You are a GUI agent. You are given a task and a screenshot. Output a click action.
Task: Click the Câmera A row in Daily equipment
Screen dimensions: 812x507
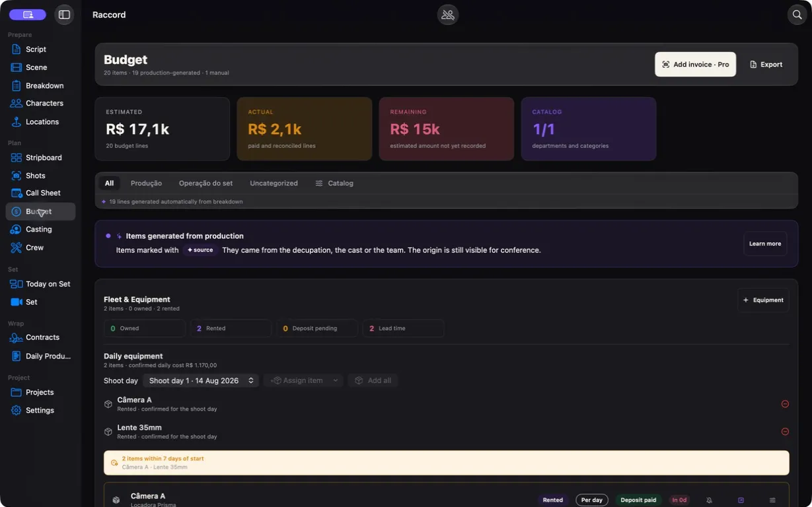click(447, 404)
